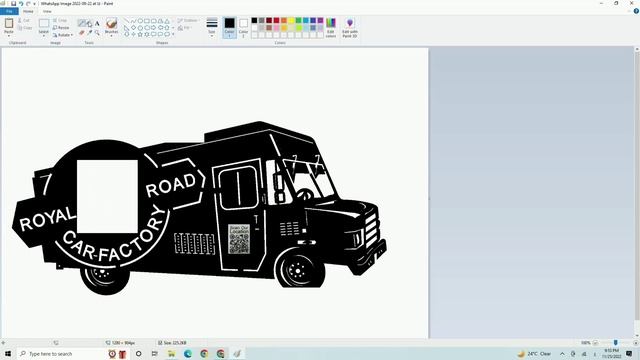Select the Eraser tool
The width and height of the screenshot is (640, 360).
(82, 33)
